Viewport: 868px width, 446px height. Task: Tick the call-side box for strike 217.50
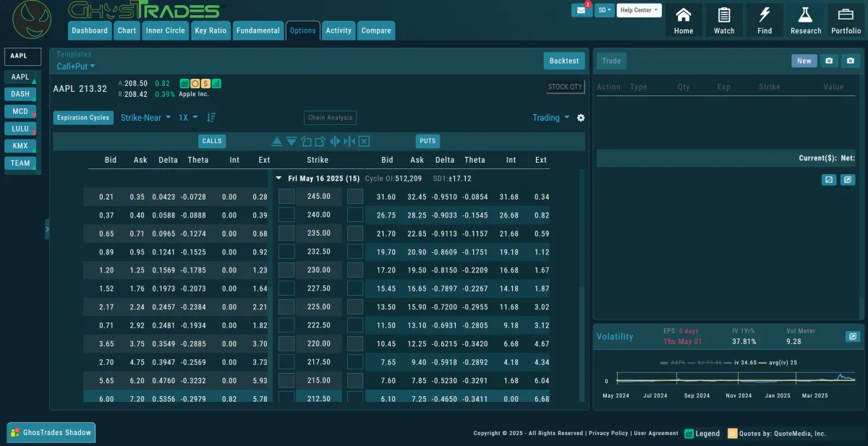pos(286,362)
